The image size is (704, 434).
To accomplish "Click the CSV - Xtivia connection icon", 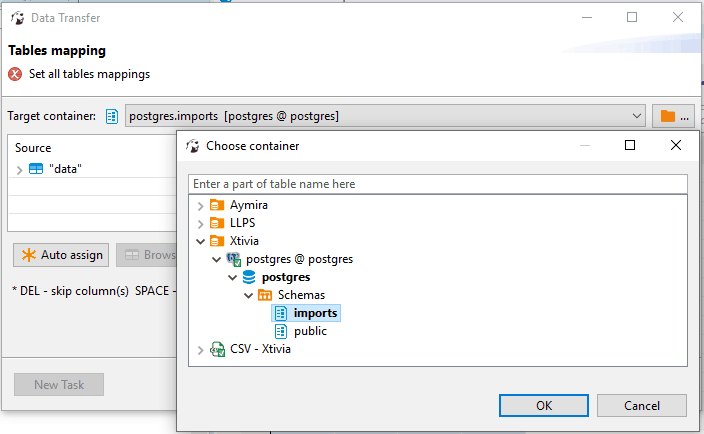I will (x=217, y=349).
